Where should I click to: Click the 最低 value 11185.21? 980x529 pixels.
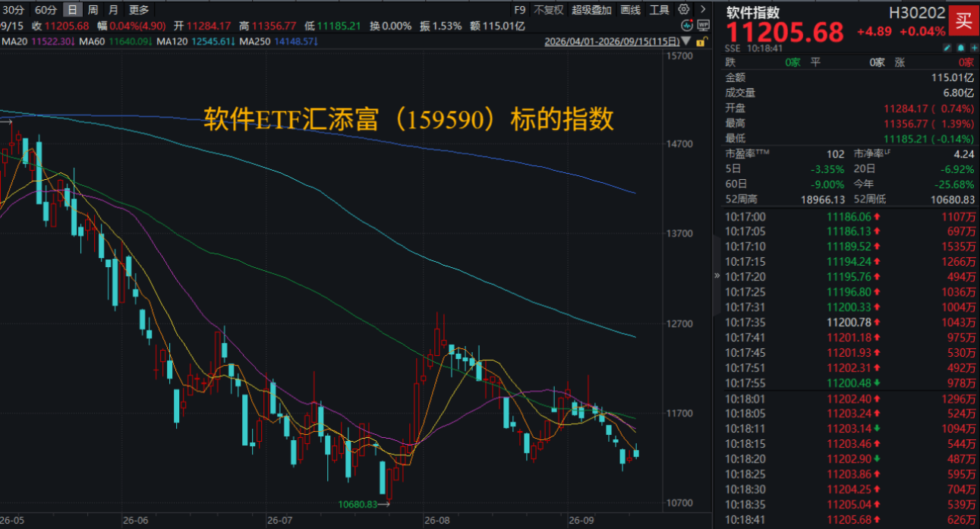tap(904, 138)
